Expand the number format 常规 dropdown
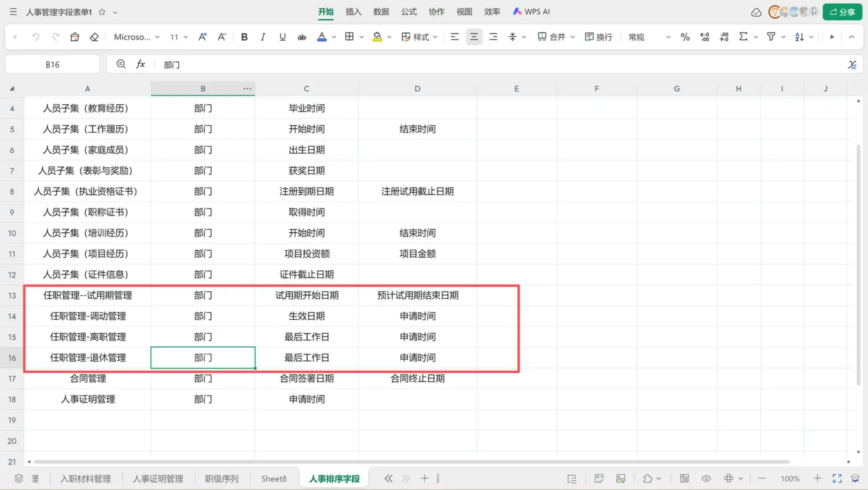Image resolution: width=868 pixels, height=490 pixels. (x=668, y=37)
